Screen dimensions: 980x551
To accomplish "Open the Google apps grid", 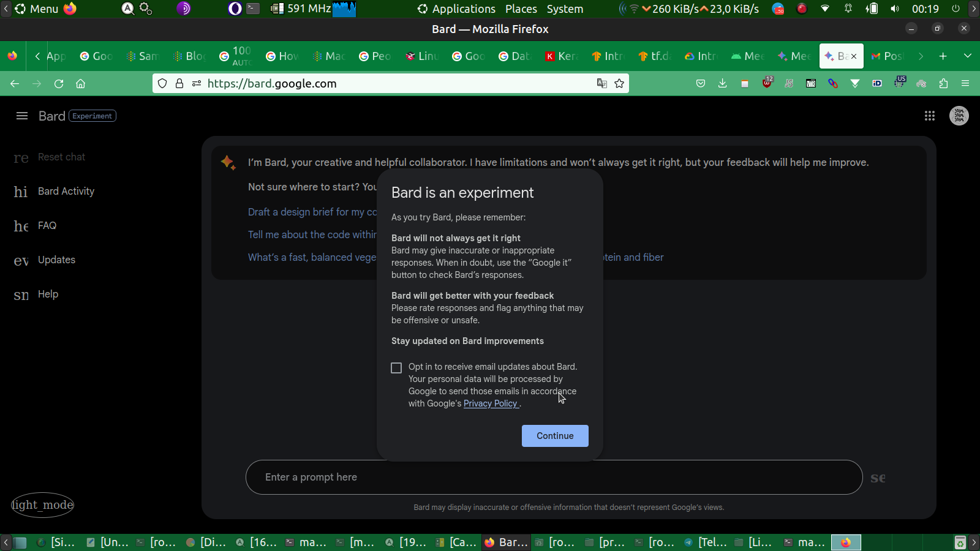I will [x=929, y=116].
